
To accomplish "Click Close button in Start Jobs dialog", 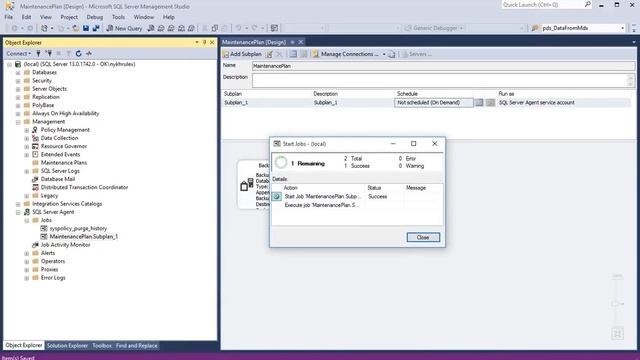I will (423, 237).
